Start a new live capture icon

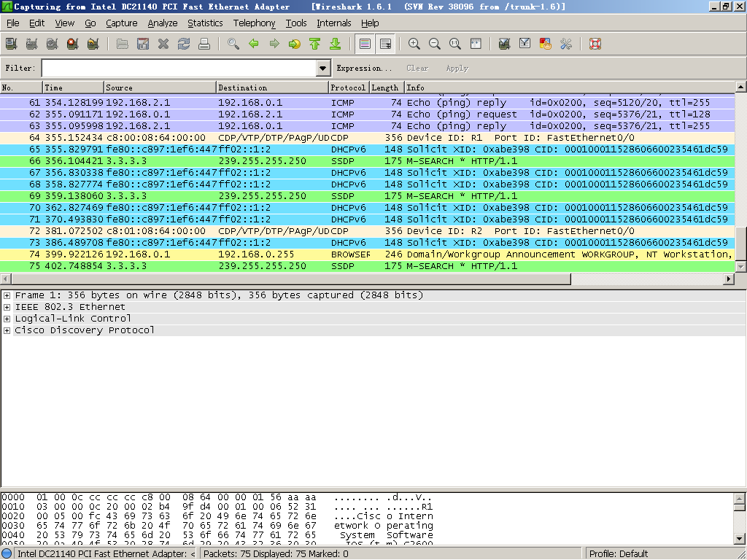point(53,44)
